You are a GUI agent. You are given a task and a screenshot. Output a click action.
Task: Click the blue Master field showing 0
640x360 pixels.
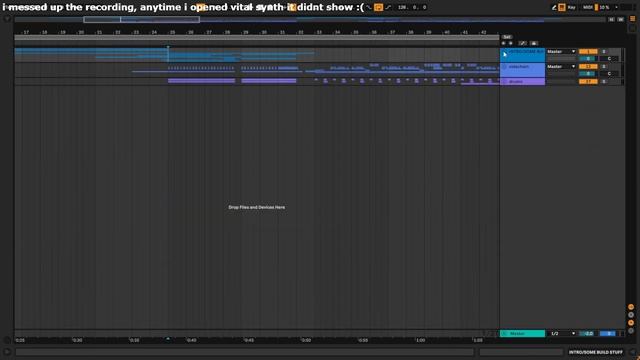[608, 333]
